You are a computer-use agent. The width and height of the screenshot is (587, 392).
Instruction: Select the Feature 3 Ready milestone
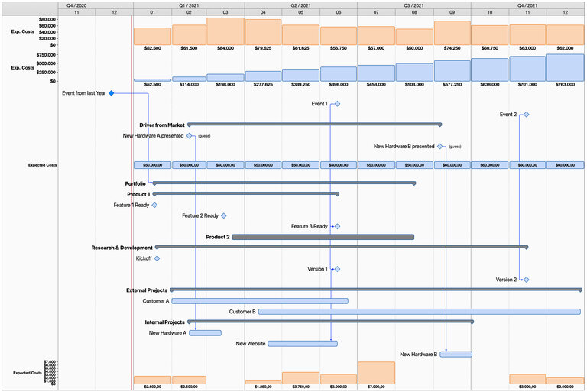(x=336, y=226)
